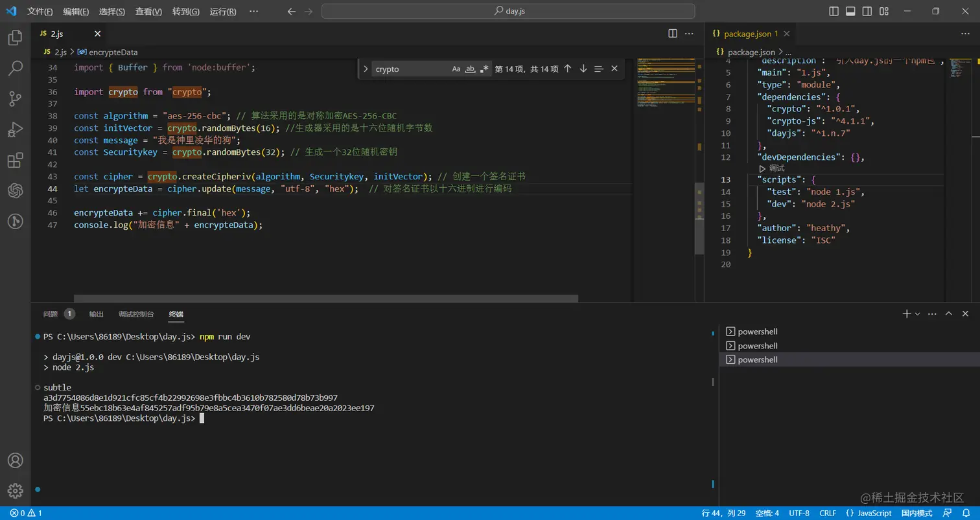Open the new terminal launch profile dropdown
Image resolution: width=980 pixels, height=520 pixels.
click(917, 314)
